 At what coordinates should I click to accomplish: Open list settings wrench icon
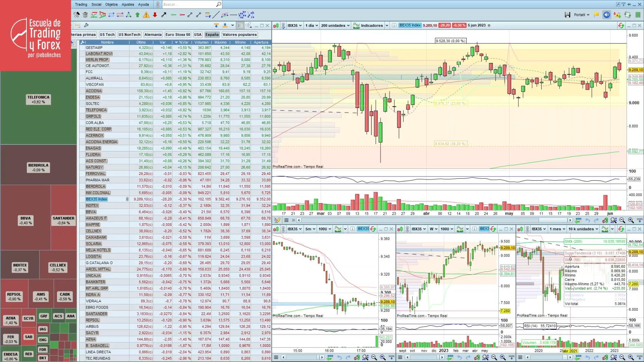pos(86,25)
